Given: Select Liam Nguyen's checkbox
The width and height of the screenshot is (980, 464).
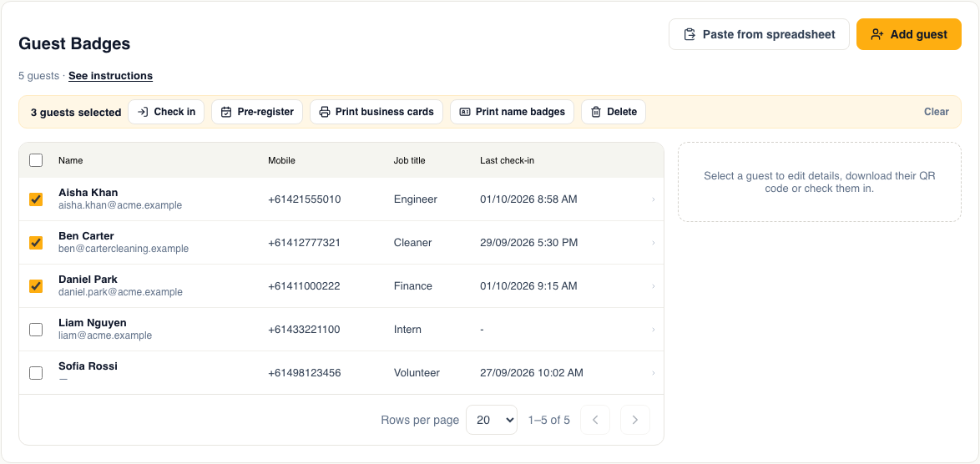Looking at the screenshot, I should pyautogui.click(x=36, y=329).
